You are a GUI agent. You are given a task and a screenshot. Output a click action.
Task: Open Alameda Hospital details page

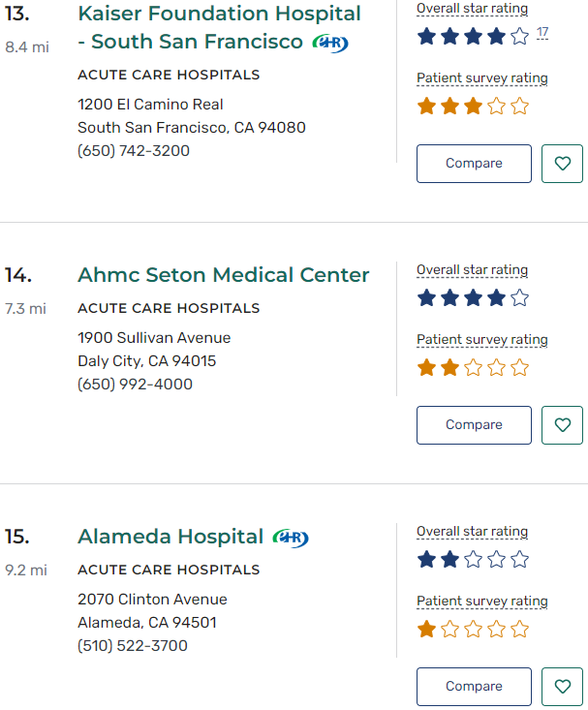(170, 537)
